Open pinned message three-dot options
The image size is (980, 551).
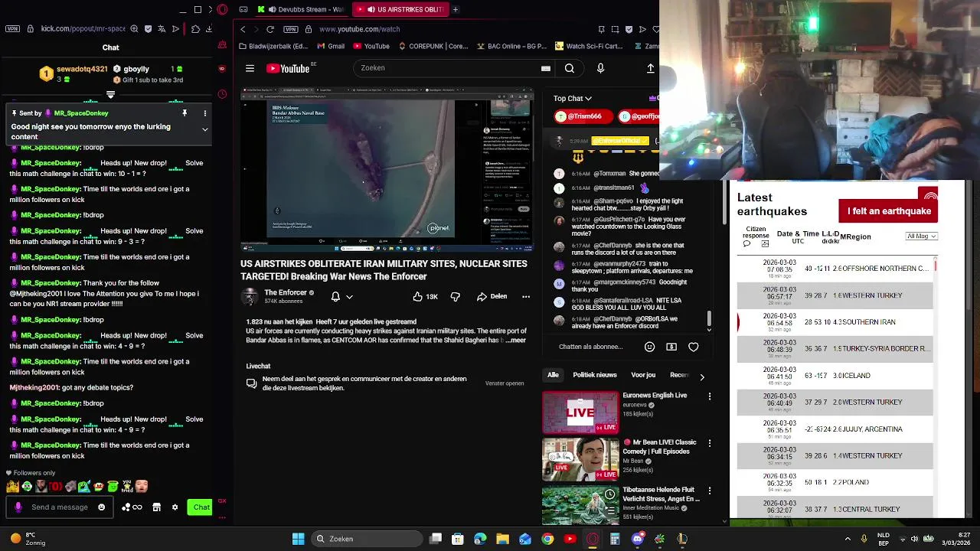pyautogui.click(x=204, y=113)
